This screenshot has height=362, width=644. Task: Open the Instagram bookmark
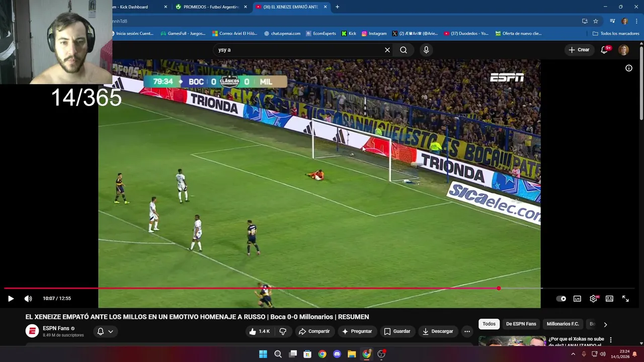pos(374,34)
